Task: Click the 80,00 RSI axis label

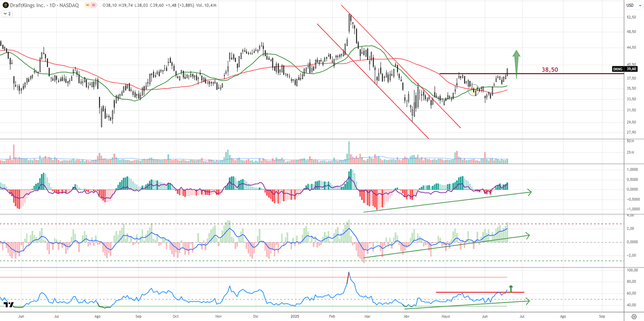Action: click(x=632, y=282)
